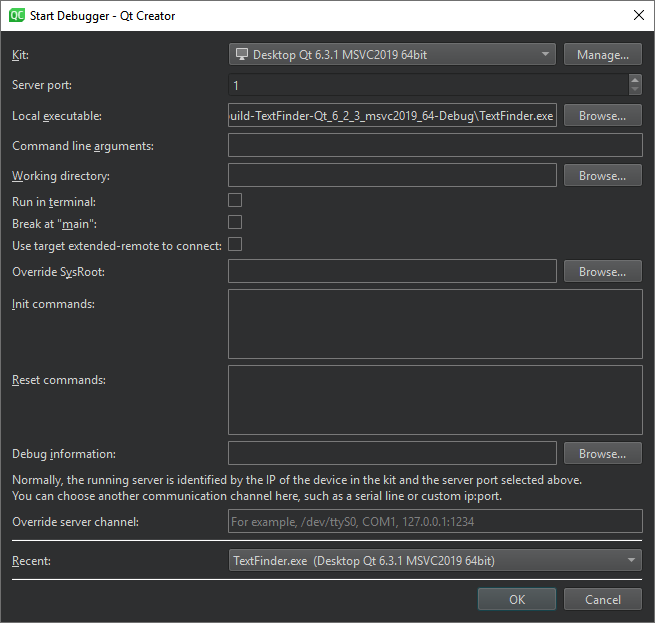Toggle Use target extended-remote to connect
The image size is (655, 623).
pyautogui.click(x=235, y=244)
